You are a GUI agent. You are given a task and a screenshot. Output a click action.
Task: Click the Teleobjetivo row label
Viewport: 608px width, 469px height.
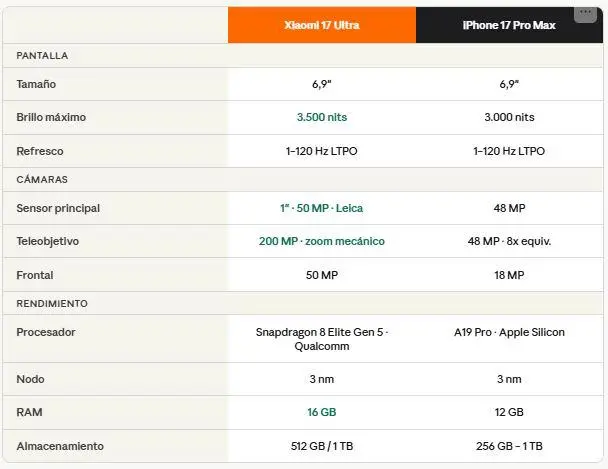(48, 241)
